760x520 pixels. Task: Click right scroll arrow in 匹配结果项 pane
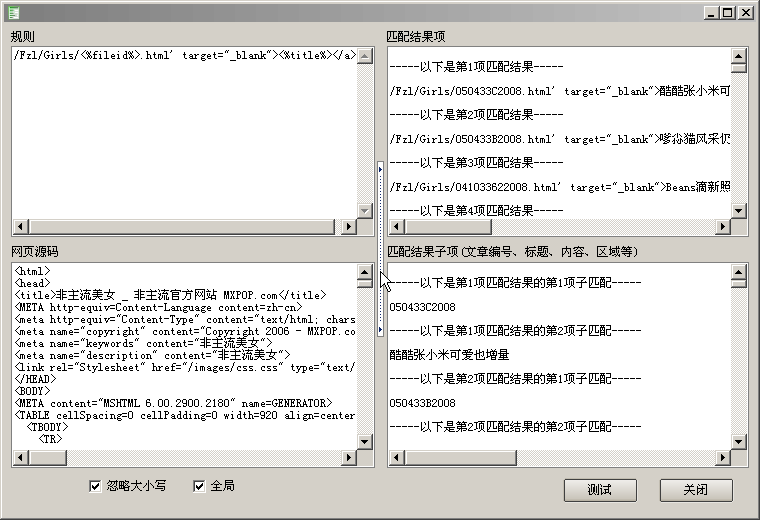(x=723, y=228)
